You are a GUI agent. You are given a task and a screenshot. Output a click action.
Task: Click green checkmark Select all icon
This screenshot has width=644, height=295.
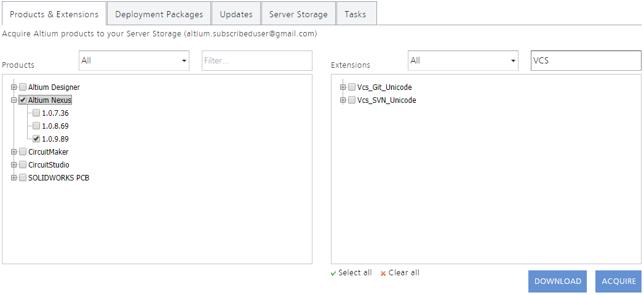[x=333, y=273]
